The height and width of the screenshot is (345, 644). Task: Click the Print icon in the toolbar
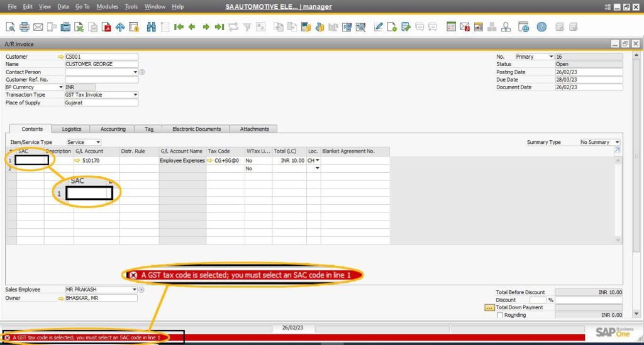point(25,27)
